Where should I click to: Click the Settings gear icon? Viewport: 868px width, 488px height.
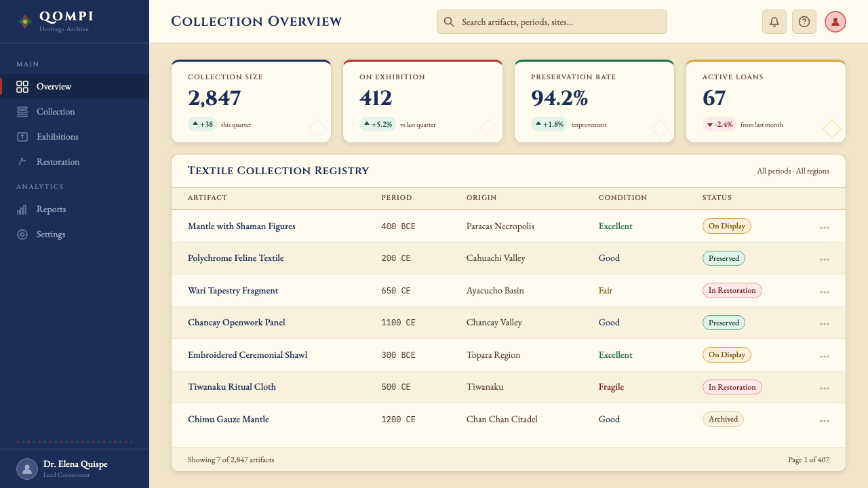(22, 235)
